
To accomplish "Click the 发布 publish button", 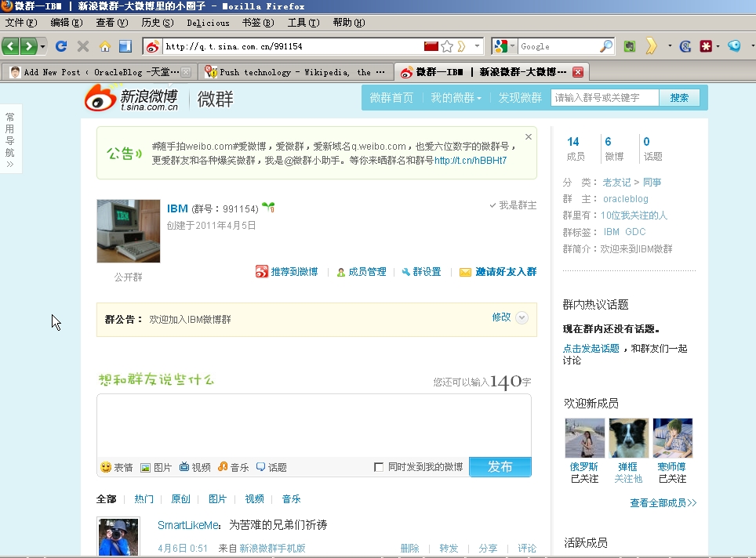I will [x=500, y=466].
